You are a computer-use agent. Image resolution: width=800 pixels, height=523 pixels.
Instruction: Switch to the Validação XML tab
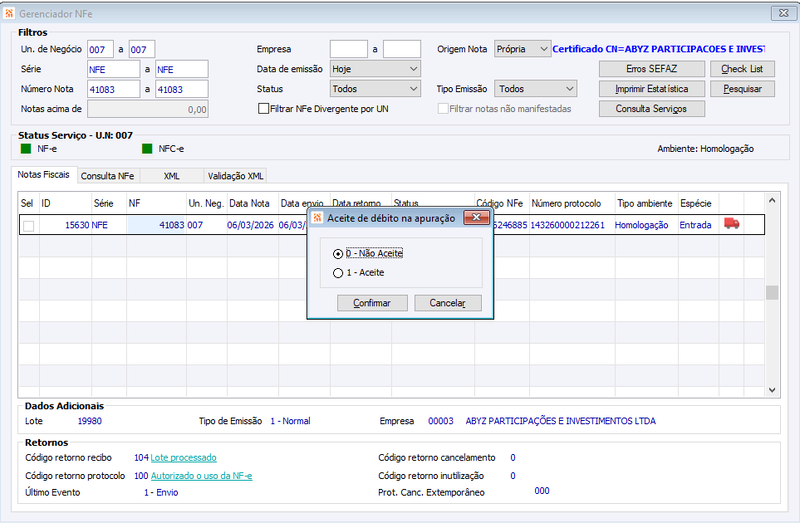click(235, 176)
